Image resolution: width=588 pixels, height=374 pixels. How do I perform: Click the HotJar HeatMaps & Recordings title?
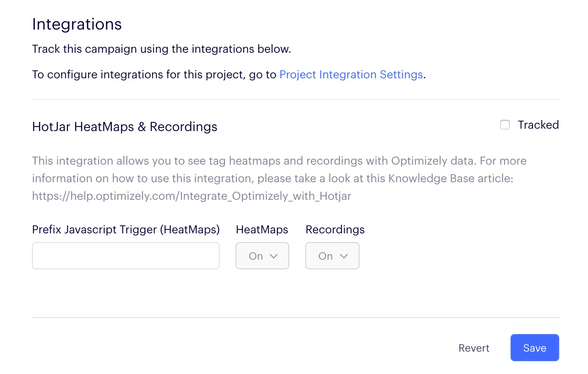[125, 127]
